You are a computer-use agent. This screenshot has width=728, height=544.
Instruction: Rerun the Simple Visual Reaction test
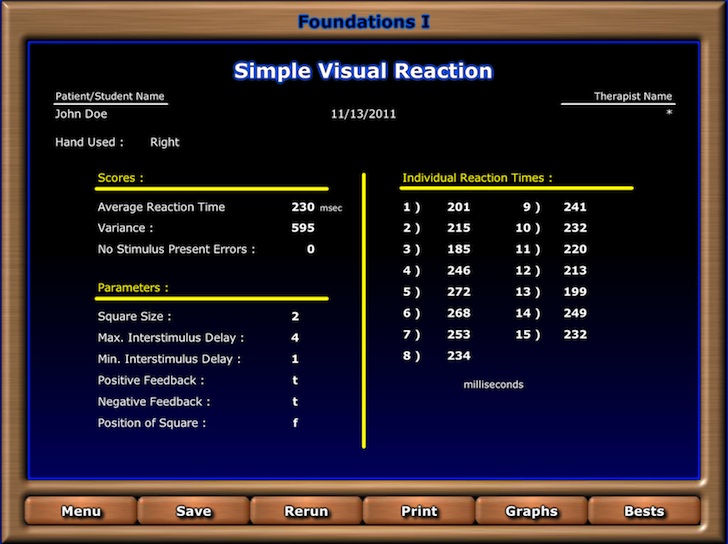click(x=306, y=511)
